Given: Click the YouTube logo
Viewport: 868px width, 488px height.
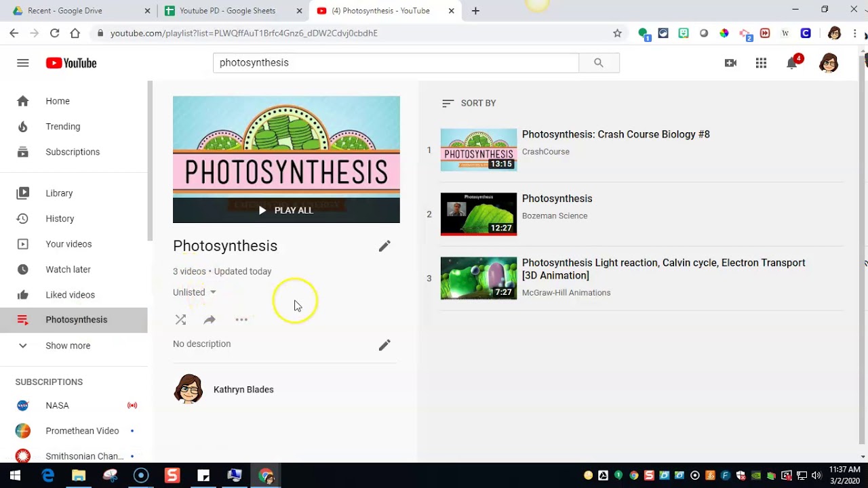Looking at the screenshot, I should pos(71,63).
